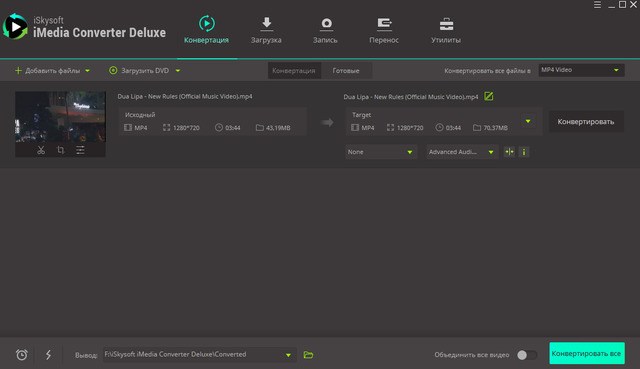Toggle Объединить все видео switch
Viewport: 640px width, 369px height.
[x=527, y=355]
